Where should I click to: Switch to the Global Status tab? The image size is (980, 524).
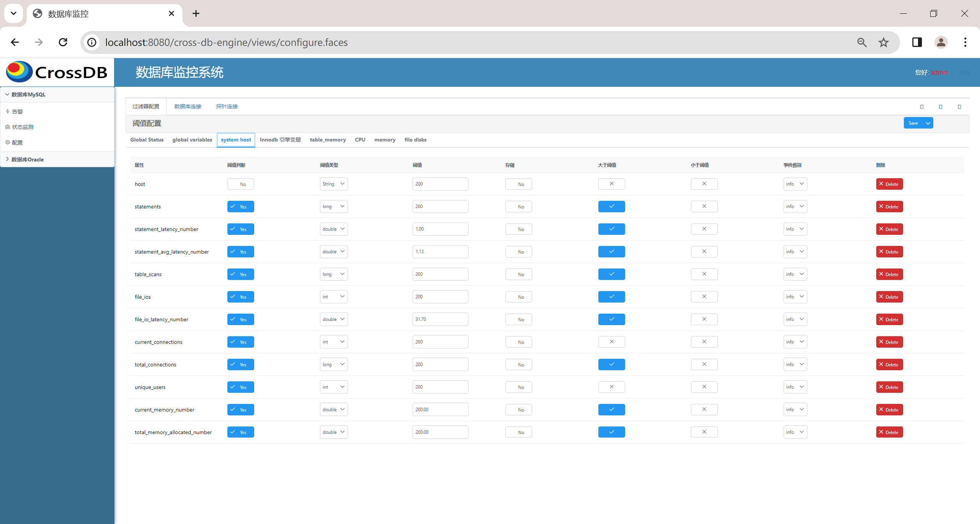pyautogui.click(x=147, y=140)
